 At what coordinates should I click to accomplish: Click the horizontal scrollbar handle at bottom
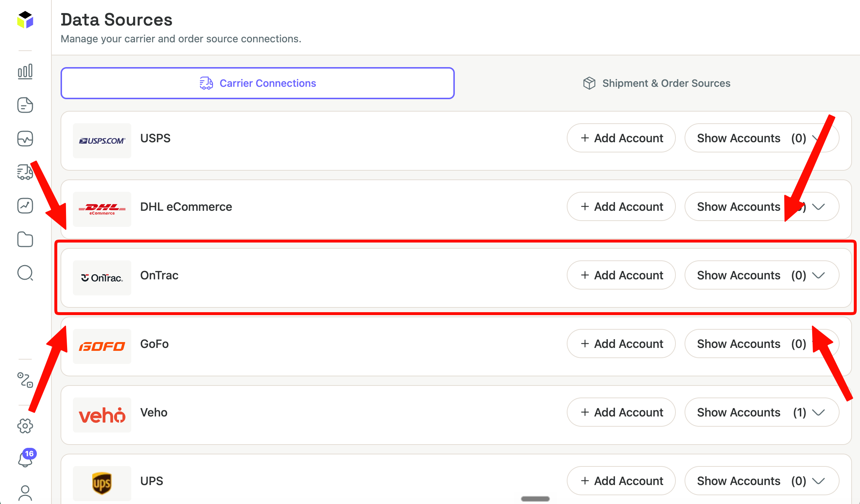pos(535,499)
